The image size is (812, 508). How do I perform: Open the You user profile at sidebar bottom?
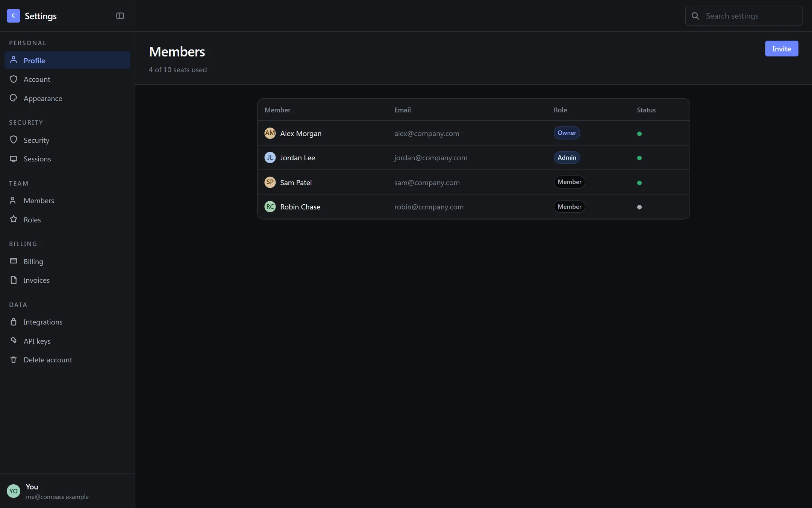[67, 491]
